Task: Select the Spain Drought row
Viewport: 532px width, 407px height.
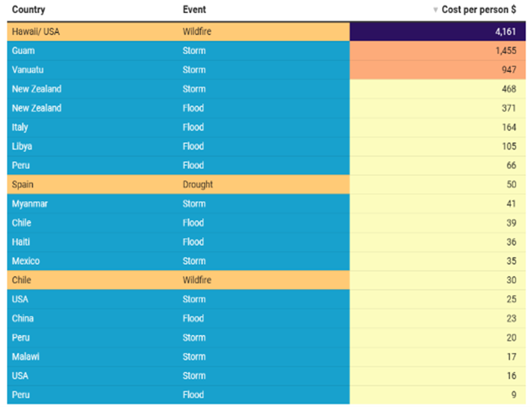Action: (266, 185)
